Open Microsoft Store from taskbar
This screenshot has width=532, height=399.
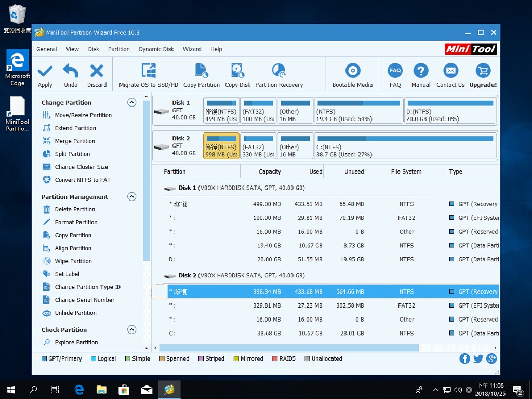coord(124,390)
